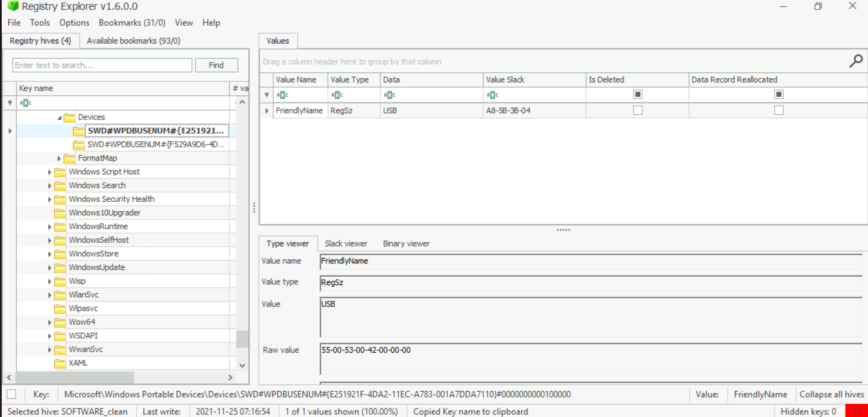Open the Tools menu
Screen dimensions: 868x417
(x=40, y=23)
